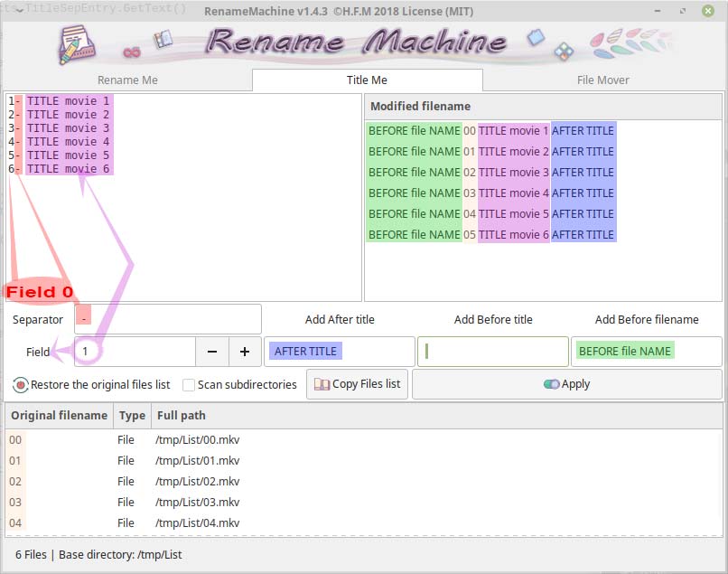This screenshot has width=728, height=574.
Task: Click path /tmp/List/02.mkv
Action: (197, 482)
